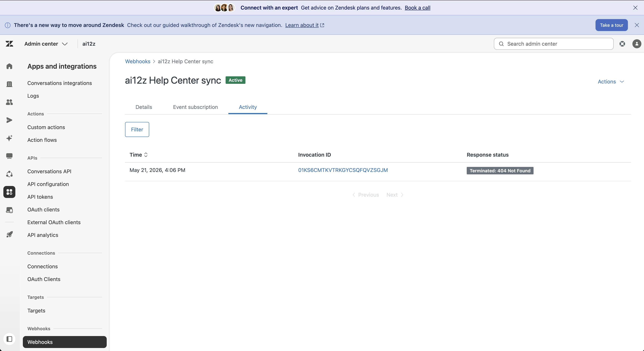
Task: Open the rocket icon in the sidebar
Action: pyautogui.click(x=9, y=234)
